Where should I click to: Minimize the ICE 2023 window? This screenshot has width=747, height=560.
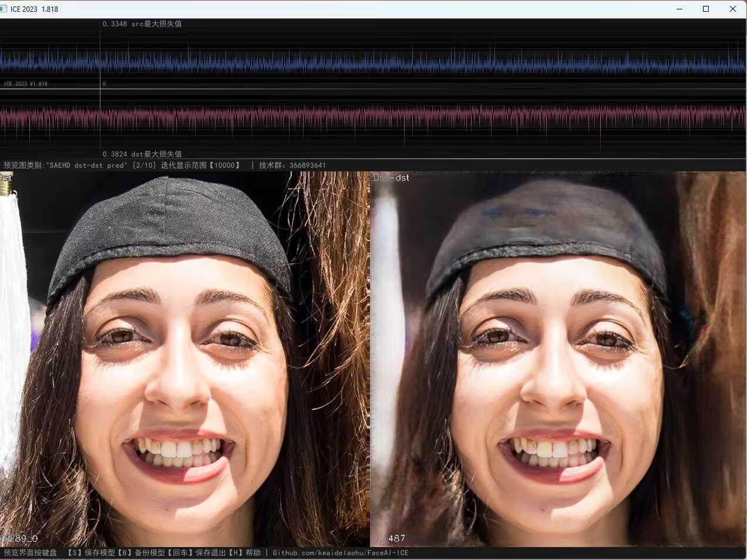pos(679,9)
